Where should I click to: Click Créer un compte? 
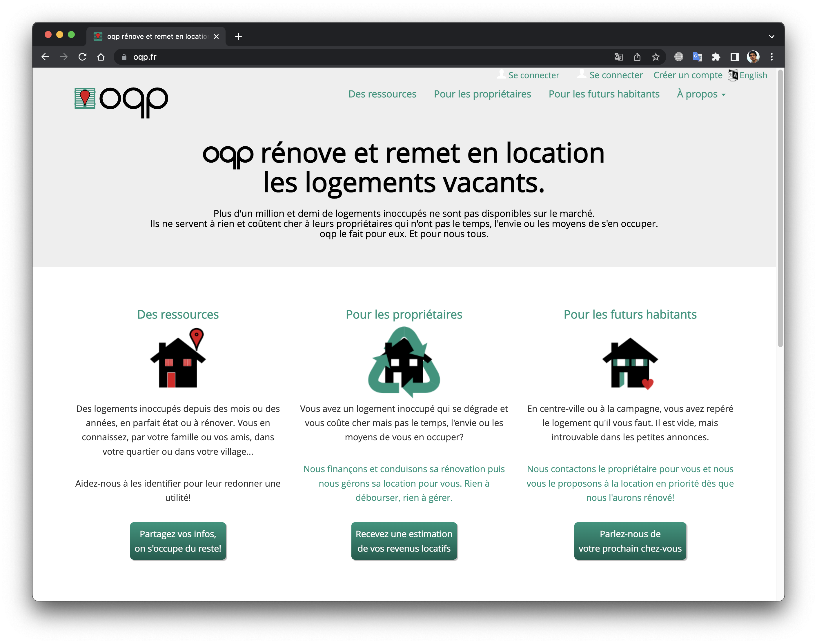point(688,75)
